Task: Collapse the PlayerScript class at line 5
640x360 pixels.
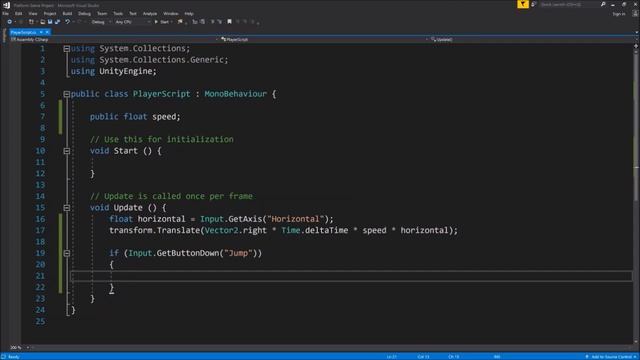Action: pyautogui.click(x=67, y=94)
